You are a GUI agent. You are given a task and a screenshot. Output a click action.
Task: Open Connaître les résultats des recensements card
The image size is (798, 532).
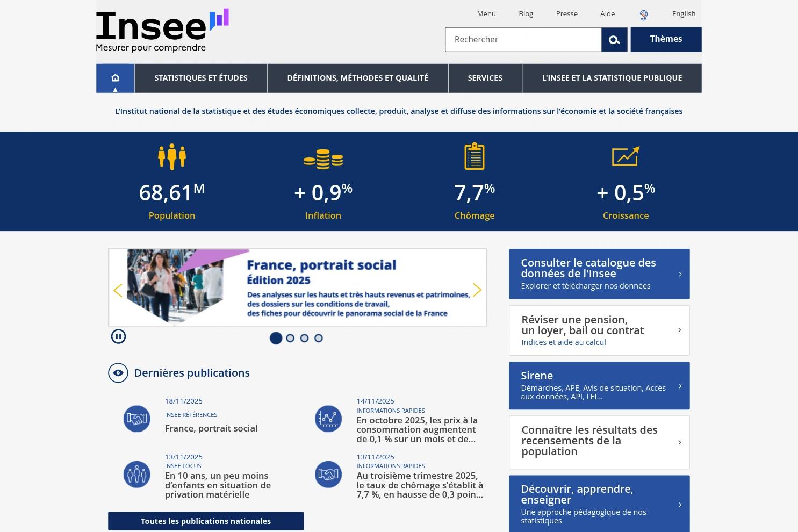click(599, 442)
